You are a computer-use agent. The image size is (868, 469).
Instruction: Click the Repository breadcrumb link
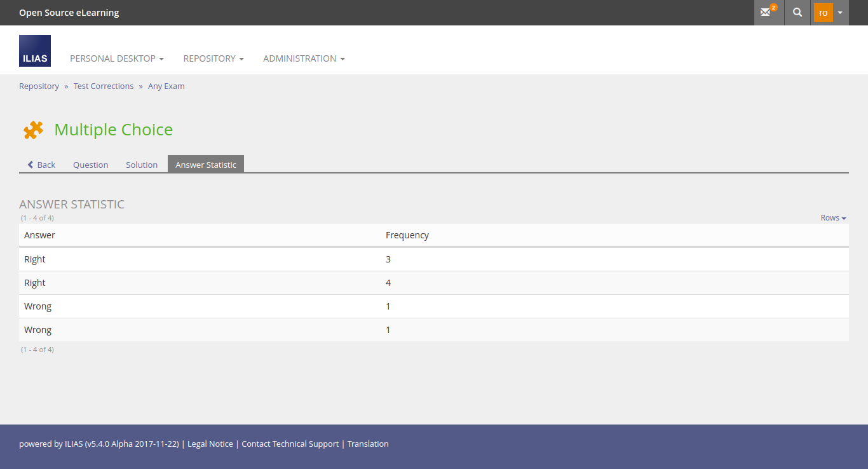tap(39, 86)
